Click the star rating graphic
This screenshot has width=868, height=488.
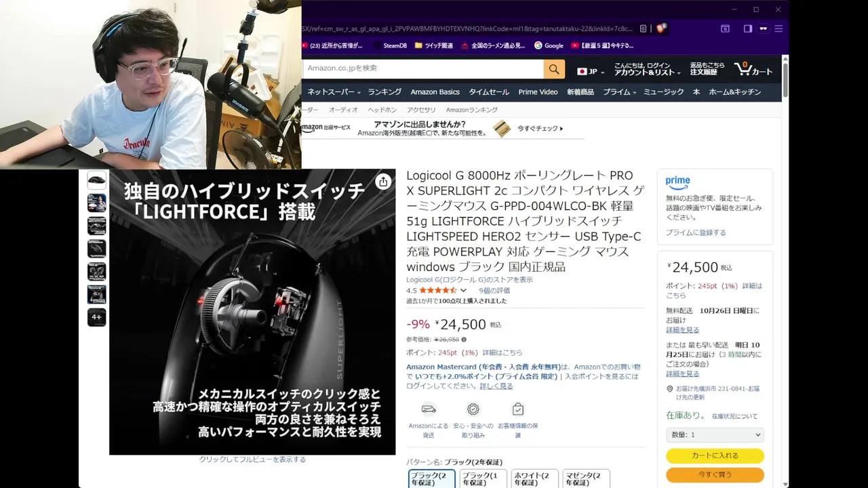[x=438, y=290]
